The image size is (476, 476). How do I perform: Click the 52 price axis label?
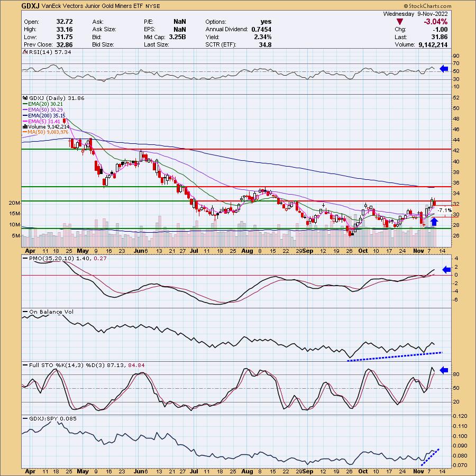click(x=456, y=98)
